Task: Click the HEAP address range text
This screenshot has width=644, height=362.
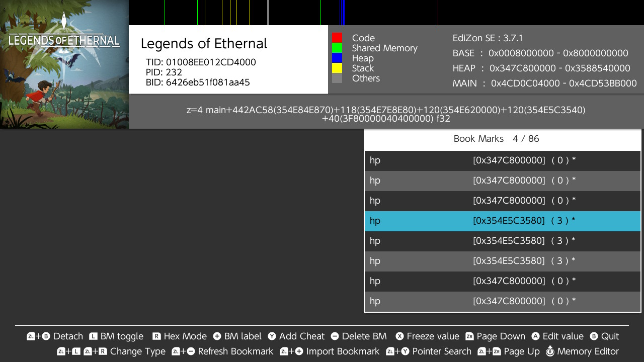Action: click(541, 68)
